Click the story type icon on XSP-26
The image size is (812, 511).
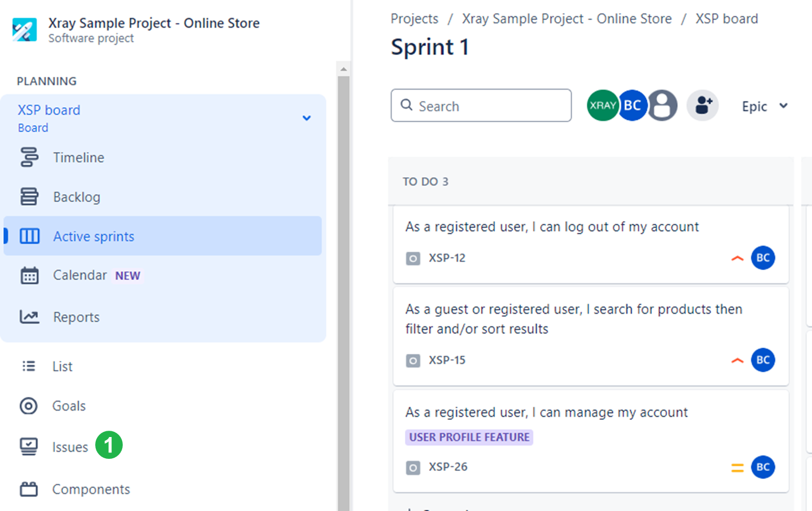[x=413, y=467]
